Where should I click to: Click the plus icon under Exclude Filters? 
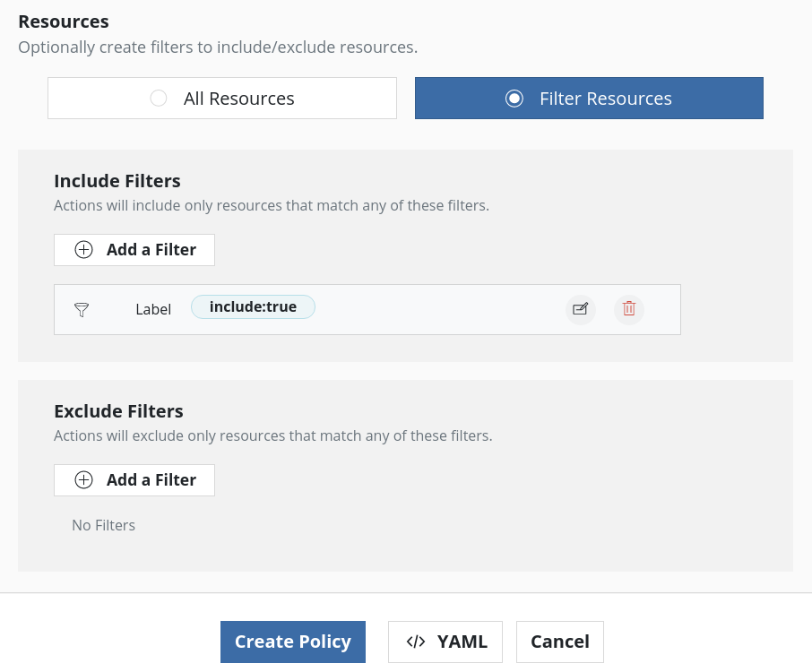click(84, 480)
